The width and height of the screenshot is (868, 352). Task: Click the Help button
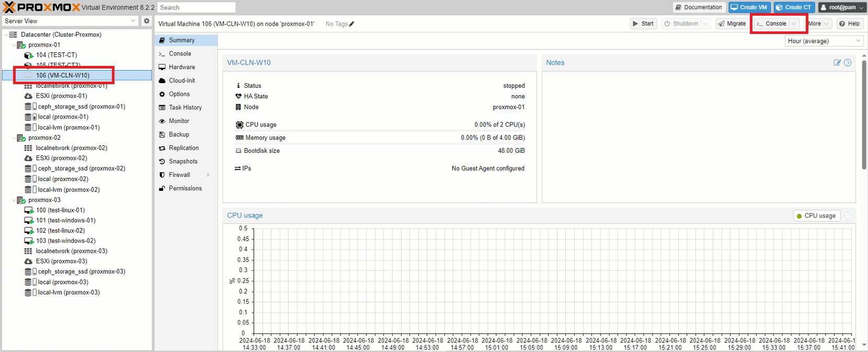click(849, 24)
